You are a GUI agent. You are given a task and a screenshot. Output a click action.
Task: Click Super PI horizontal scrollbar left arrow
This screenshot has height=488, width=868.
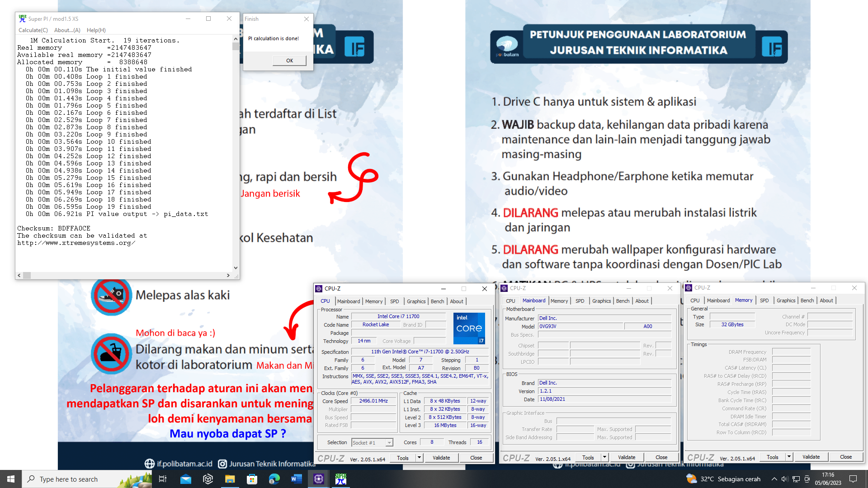pos(19,275)
